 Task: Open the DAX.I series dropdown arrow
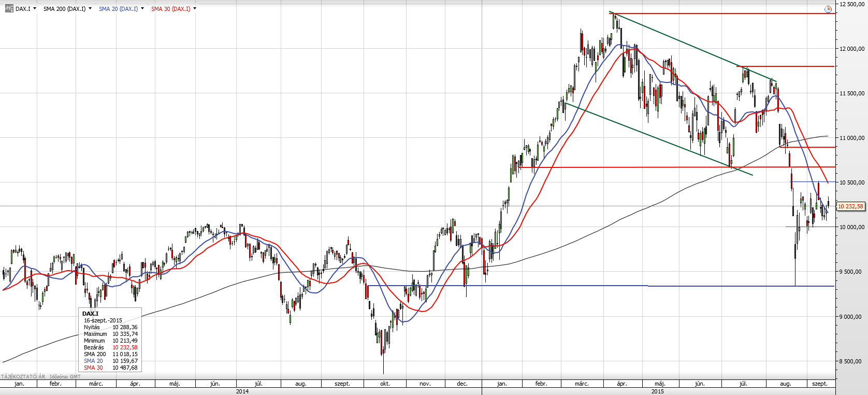35,9
